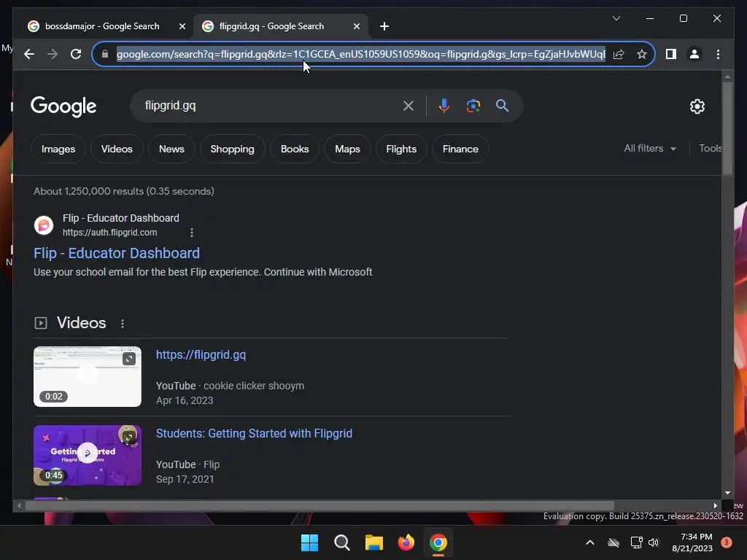Click the results count text "About 1,250,000 results"
The width and height of the screenshot is (747, 560).
(88, 192)
